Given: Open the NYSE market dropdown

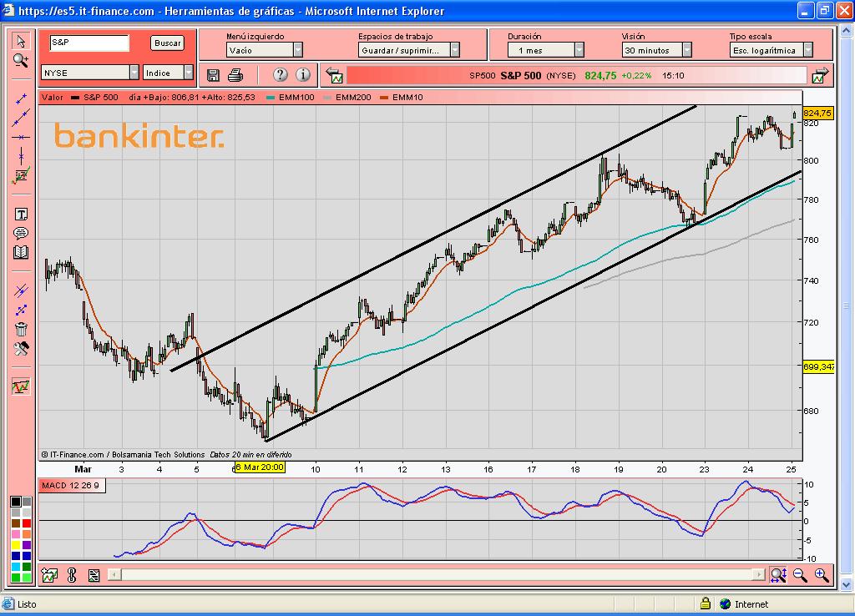Looking at the screenshot, I should pos(91,73).
